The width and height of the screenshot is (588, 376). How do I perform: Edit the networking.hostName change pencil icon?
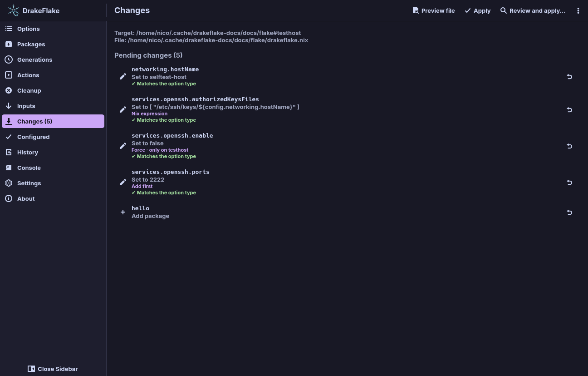click(x=123, y=76)
